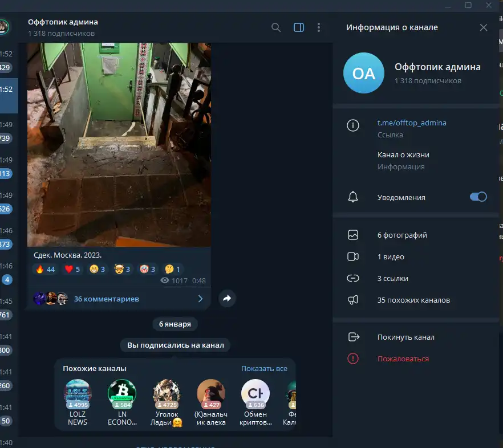Open the Обмен криптов... channel
This screenshot has width=503, height=448.
pos(255,402)
